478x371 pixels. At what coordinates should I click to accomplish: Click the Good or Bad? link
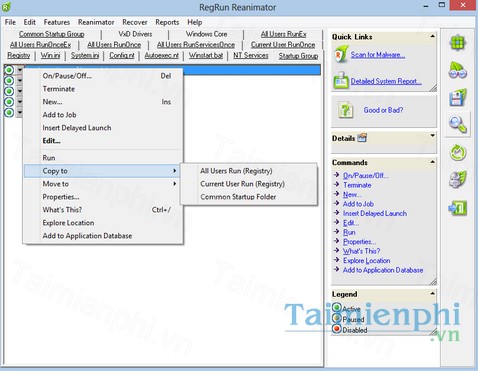383,110
